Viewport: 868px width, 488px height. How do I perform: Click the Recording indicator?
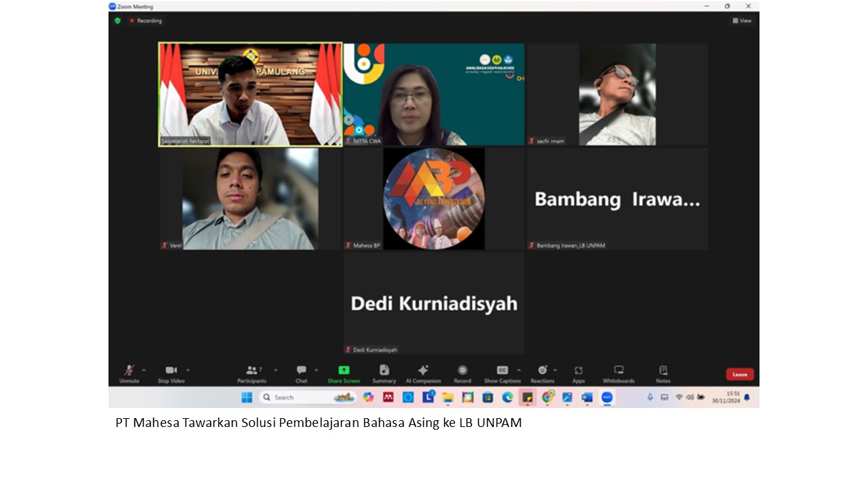tap(146, 21)
